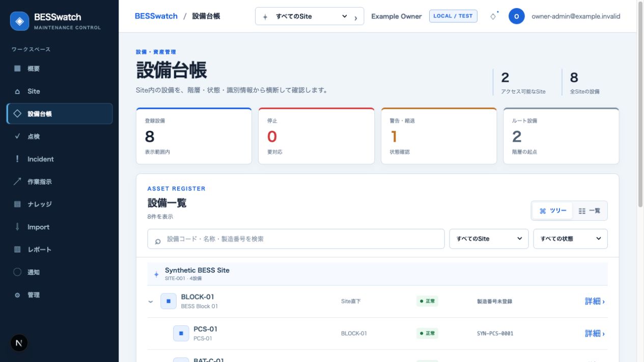Click the BESSwatch diamond logo icon
This screenshot has height=362, width=644.
coord(20,21)
